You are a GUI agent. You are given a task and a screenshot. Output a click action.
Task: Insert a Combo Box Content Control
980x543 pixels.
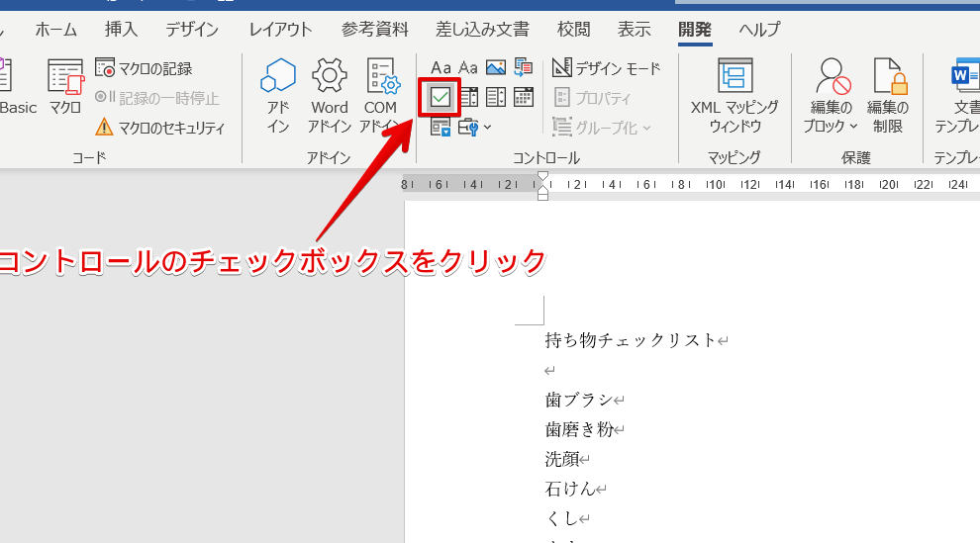tap(468, 97)
